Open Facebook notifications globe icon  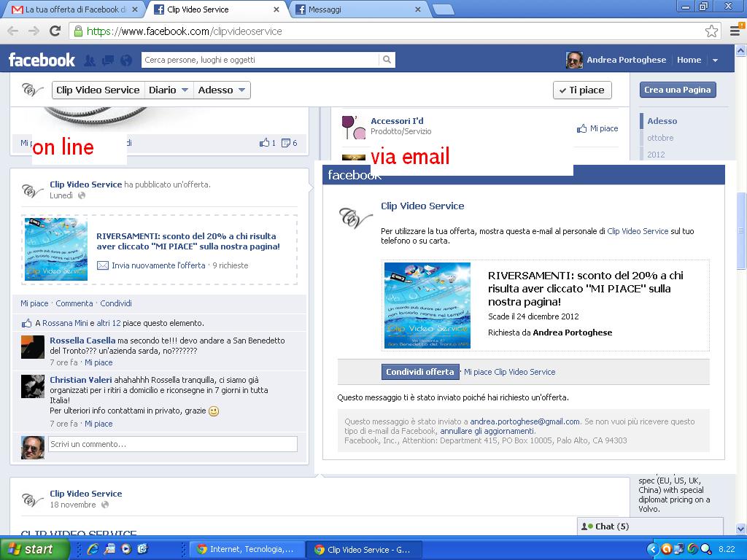(126, 61)
